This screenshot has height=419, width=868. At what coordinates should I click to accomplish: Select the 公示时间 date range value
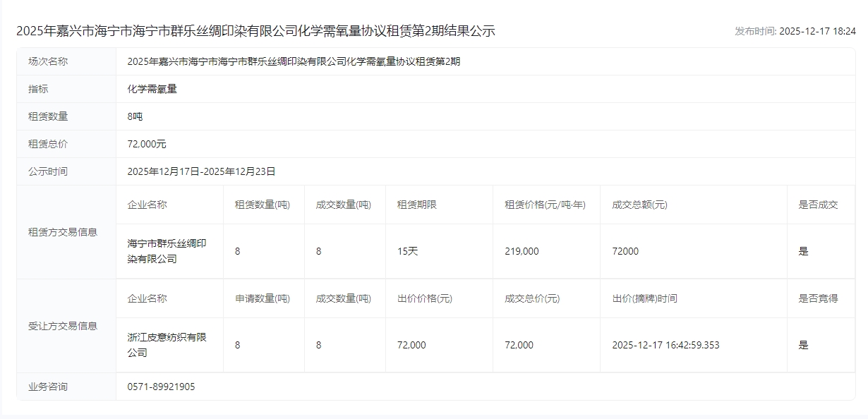201,171
